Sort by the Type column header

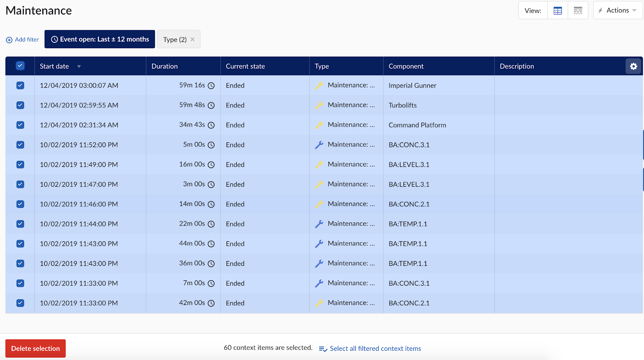coord(322,66)
